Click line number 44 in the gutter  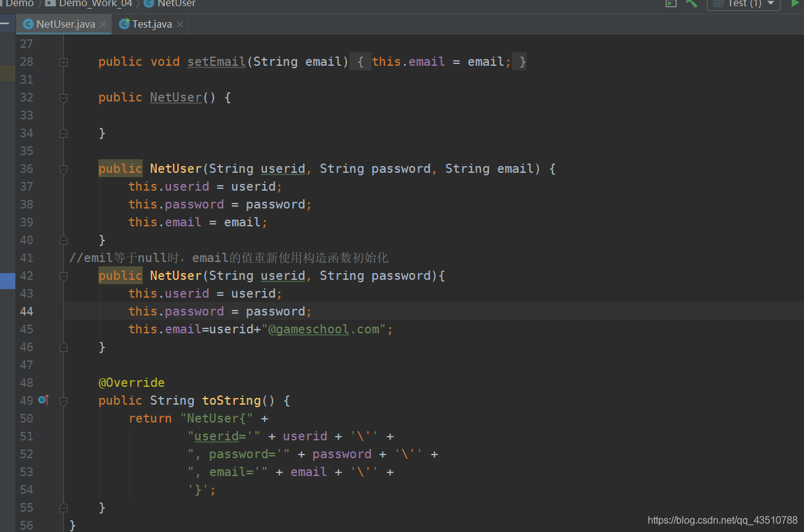[26, 311]
